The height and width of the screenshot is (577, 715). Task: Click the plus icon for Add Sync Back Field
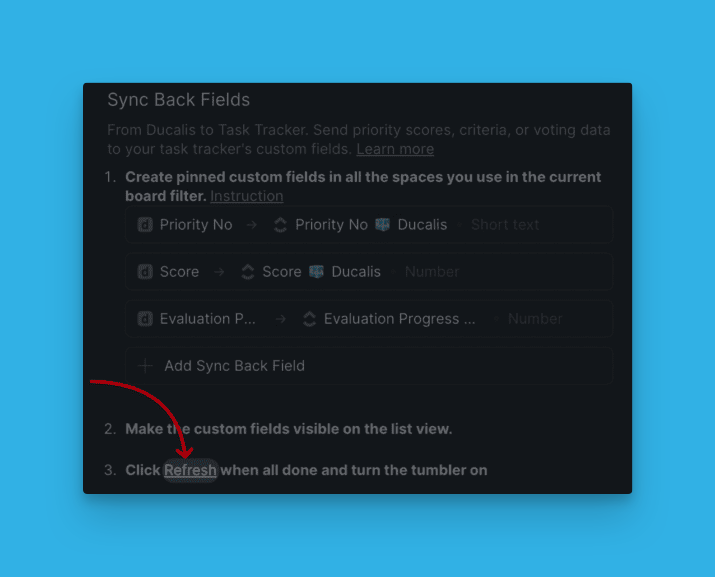coord(145,366)
